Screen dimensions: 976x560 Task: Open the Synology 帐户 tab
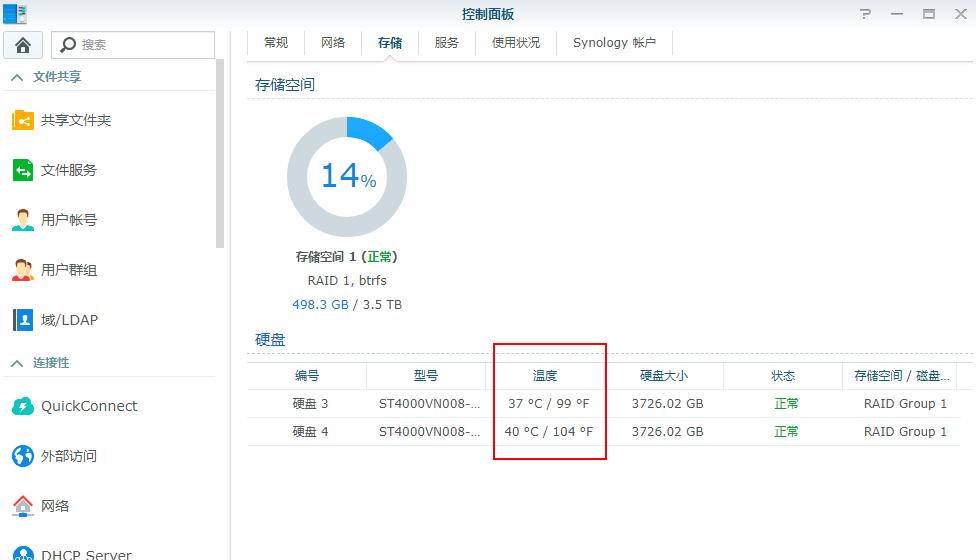point(614,43)
